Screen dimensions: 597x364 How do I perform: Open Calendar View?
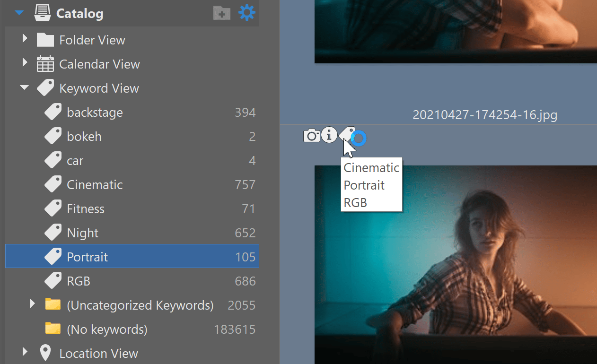99,64
